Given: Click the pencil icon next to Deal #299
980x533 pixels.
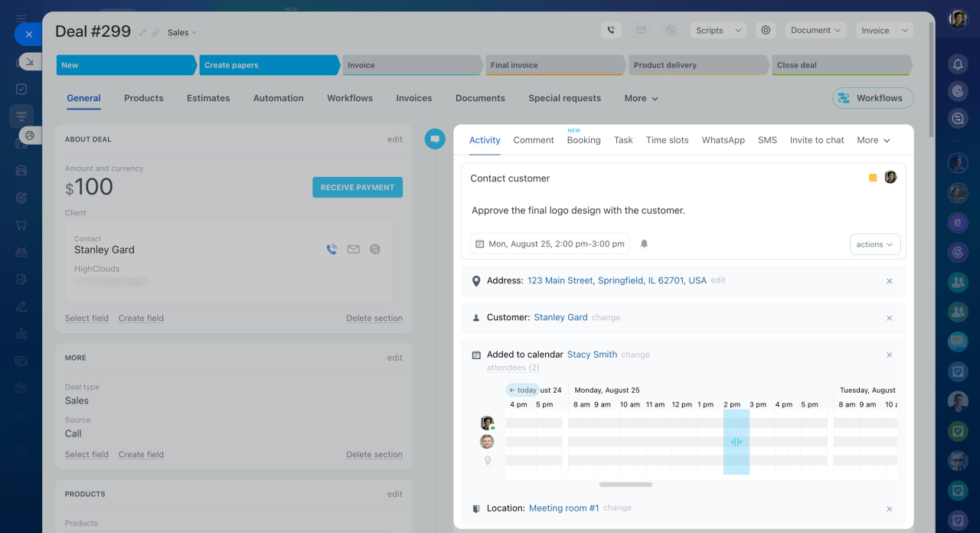Looking at the screenshot, I should [143, 33].
